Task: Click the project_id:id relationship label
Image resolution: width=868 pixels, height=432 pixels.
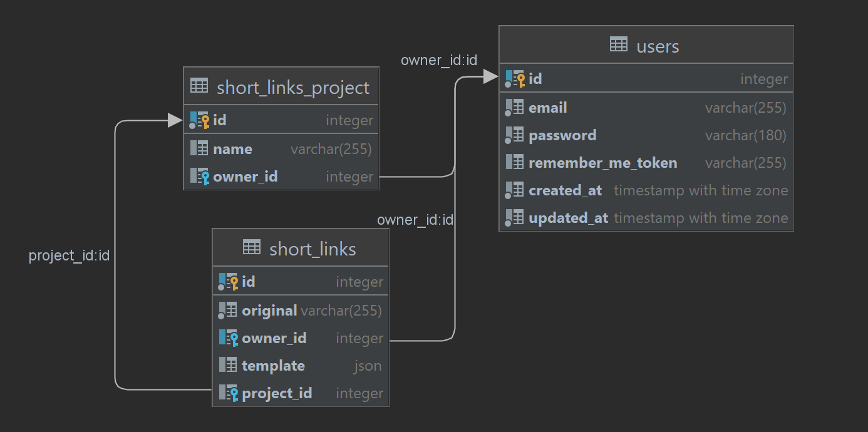Action: point(69,255)
